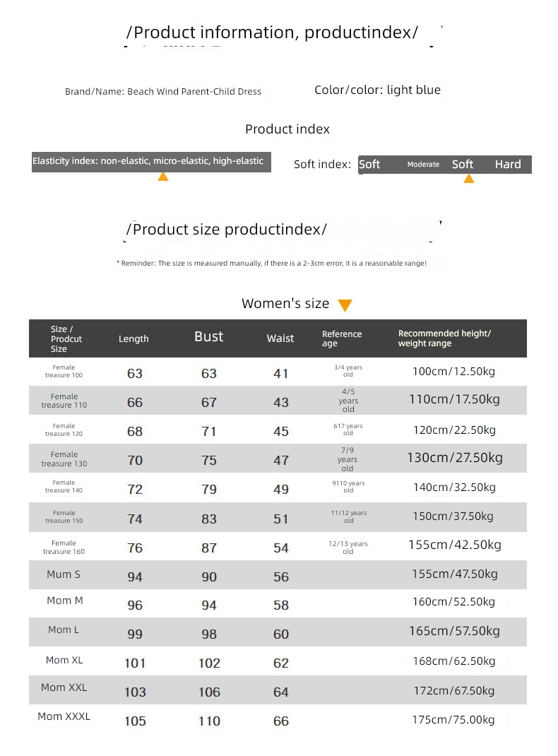Click the Product index subheading
This screenshot has width=558, height=756.
point(287,129)
